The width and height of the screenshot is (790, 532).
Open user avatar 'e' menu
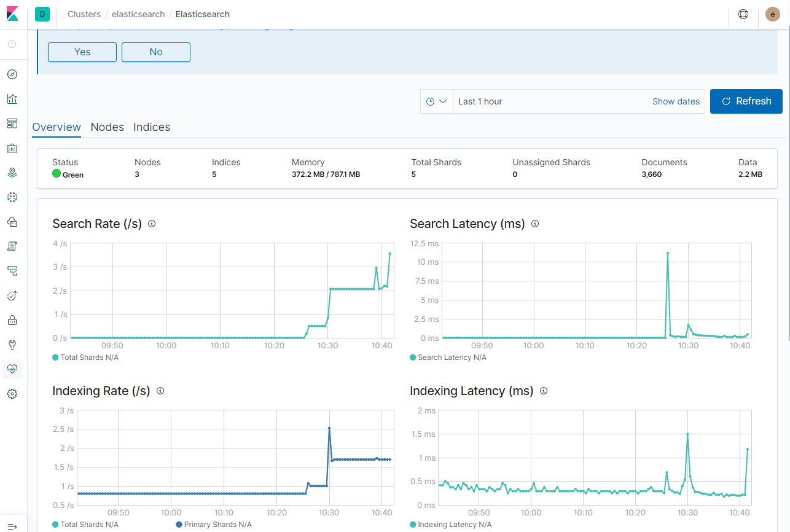[x=773, y=14]
